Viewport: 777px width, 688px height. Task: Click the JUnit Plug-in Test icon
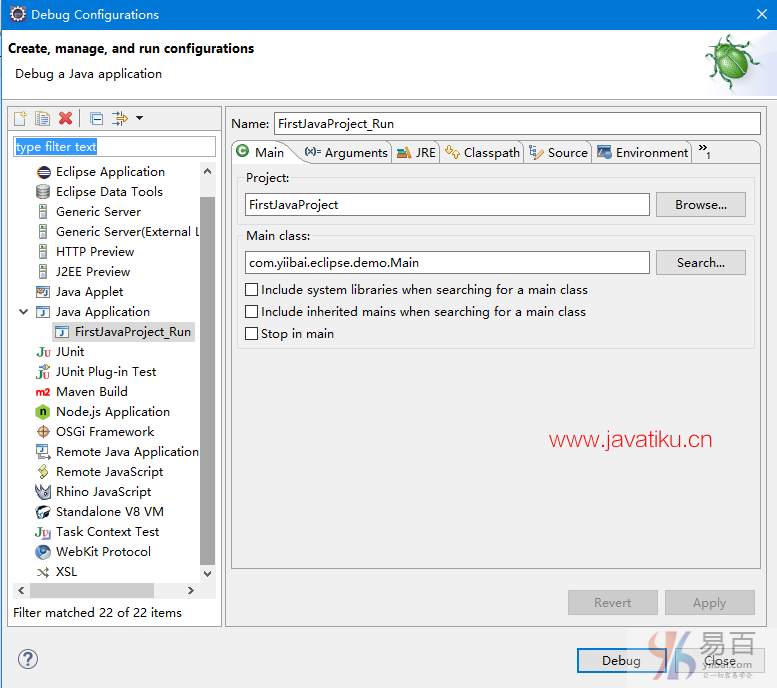pyautogui.click(x=44, y=372)
